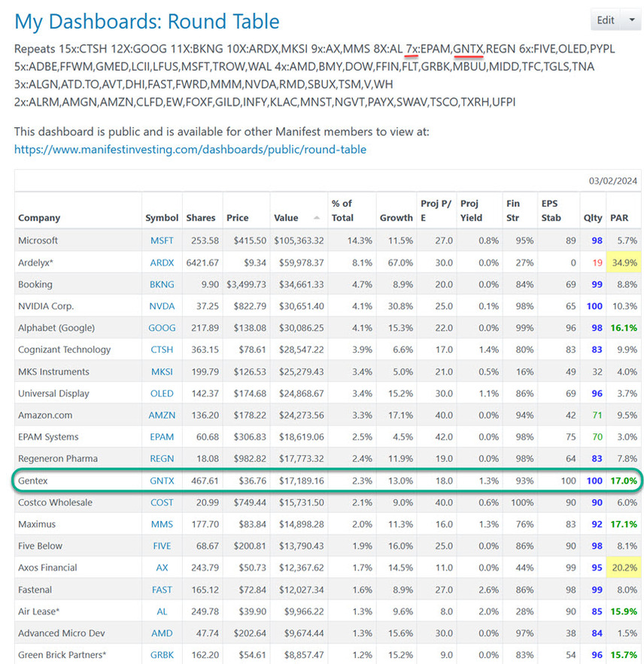Open the GOOG symbol link
Image resolution: width=644 pixels, height=664 pixels.
[162, 328]
